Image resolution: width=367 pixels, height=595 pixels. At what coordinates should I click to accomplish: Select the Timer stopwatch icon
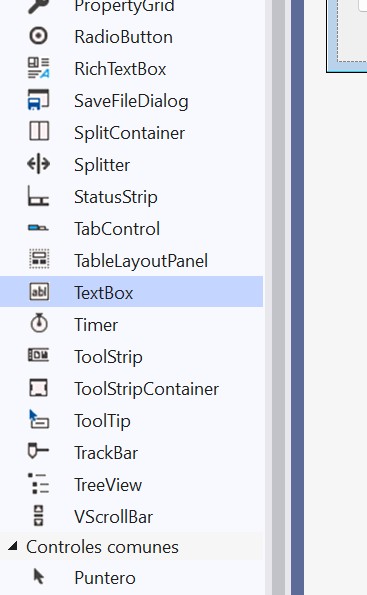pos(39,324)
